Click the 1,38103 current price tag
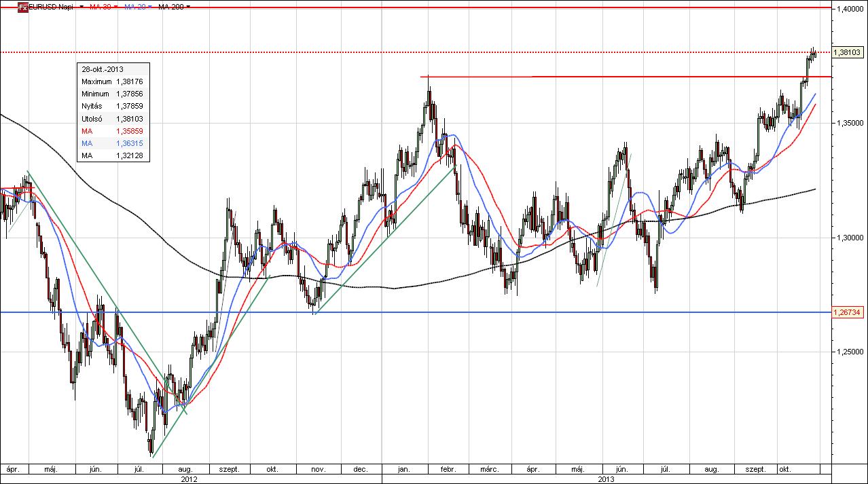Viewport: 868px width, 484px height. (848, 52)
